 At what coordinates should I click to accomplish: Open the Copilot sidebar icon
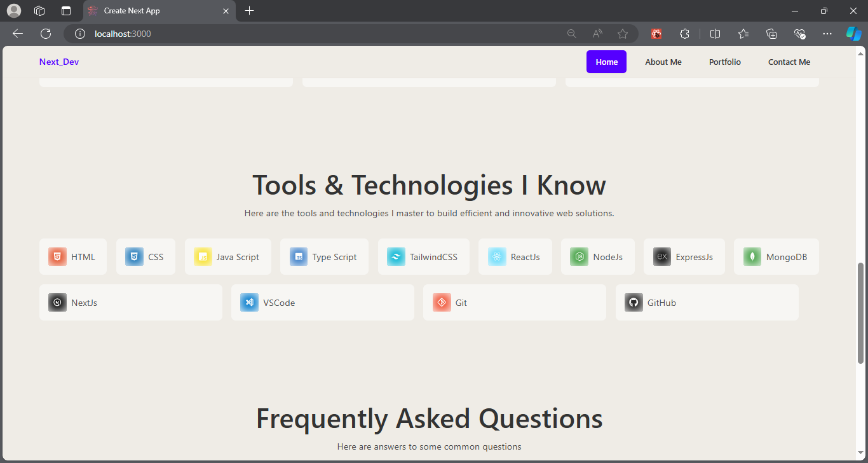[x=853, y=34]
